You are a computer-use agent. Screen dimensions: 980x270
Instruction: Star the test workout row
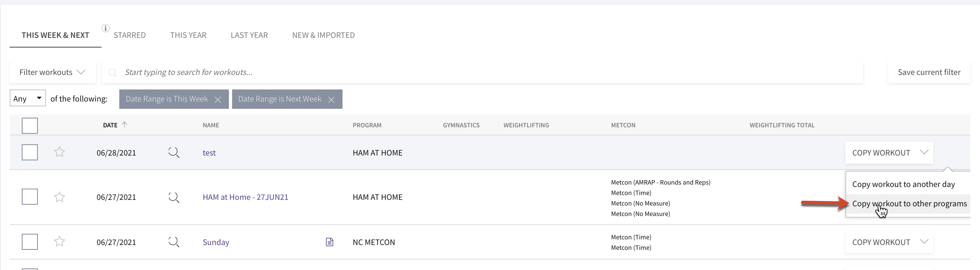point(60,152)
